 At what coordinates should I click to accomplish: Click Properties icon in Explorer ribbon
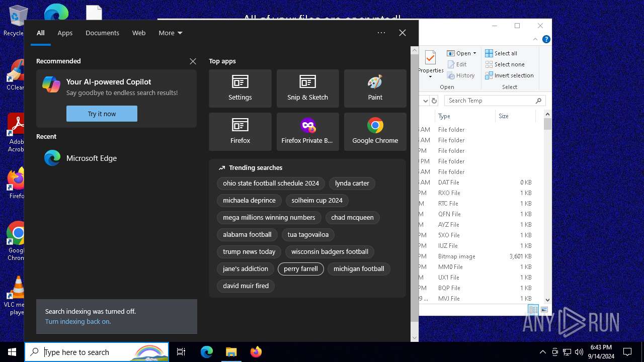pos(430,58)
